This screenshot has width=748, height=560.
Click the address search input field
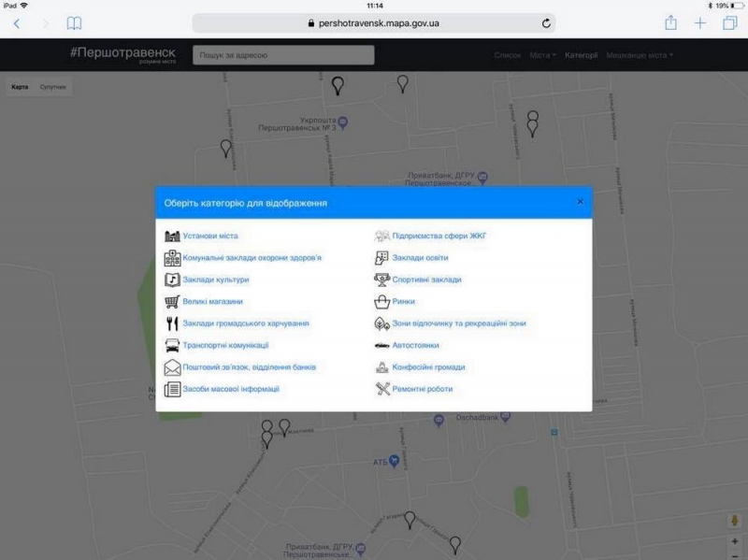pos(283,55)
